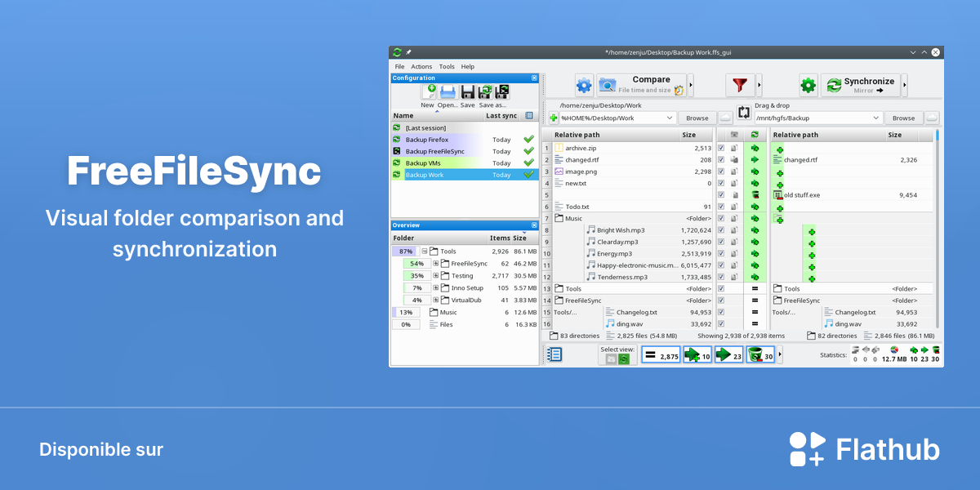Click the Save as batch job icon
This screenshot has width=980, height=490.
(501, 92)
